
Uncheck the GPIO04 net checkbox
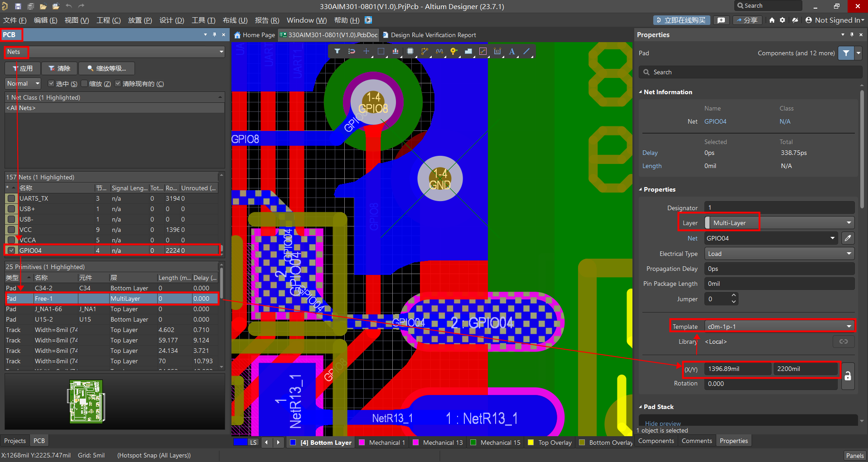11,250
